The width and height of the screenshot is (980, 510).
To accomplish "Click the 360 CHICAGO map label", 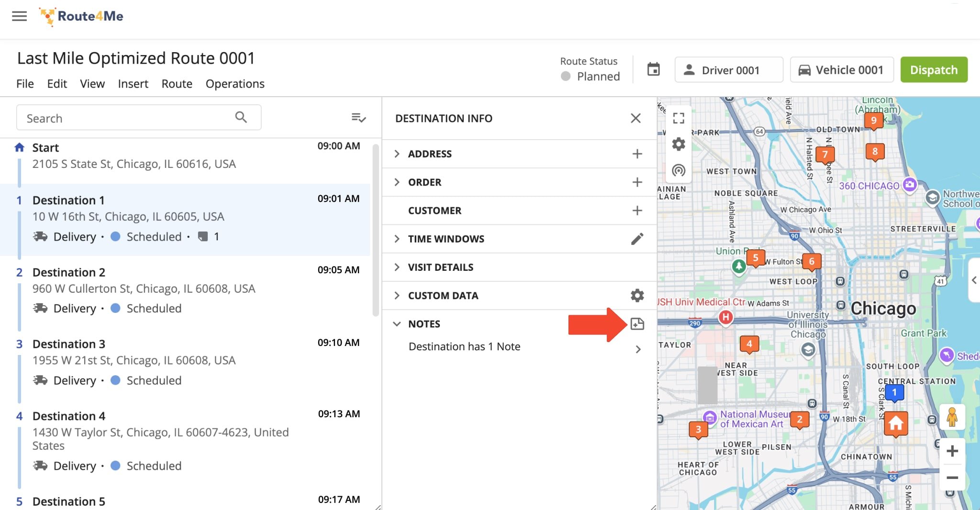I will [869, 186].
